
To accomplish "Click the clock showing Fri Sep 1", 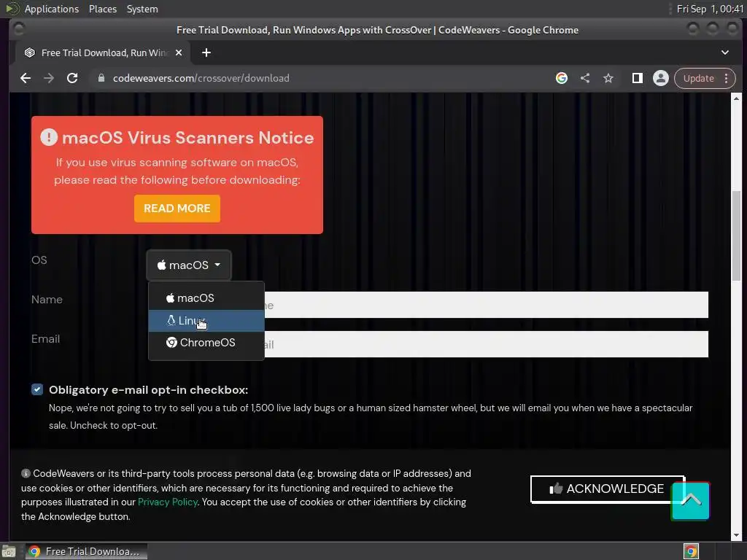I will (709, 9).
